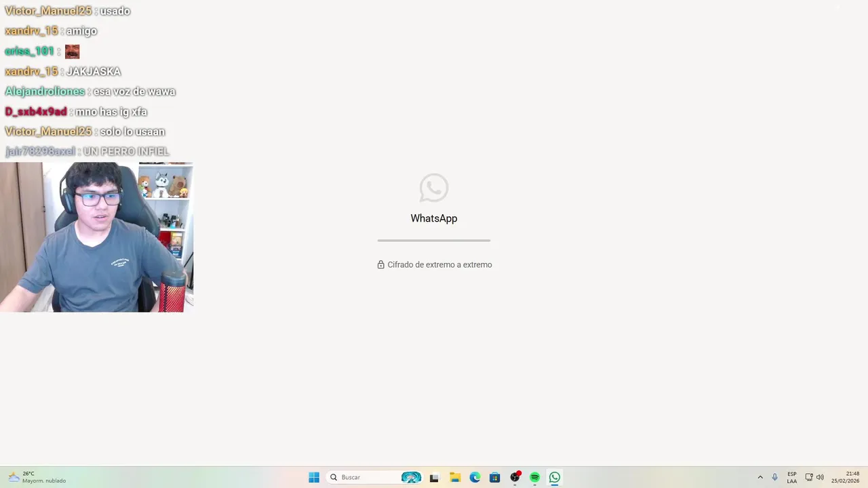This screenshot has height=488, width=868.
Task: Launch Microsoft Edge from the taskbar
Action: (475, 477)
